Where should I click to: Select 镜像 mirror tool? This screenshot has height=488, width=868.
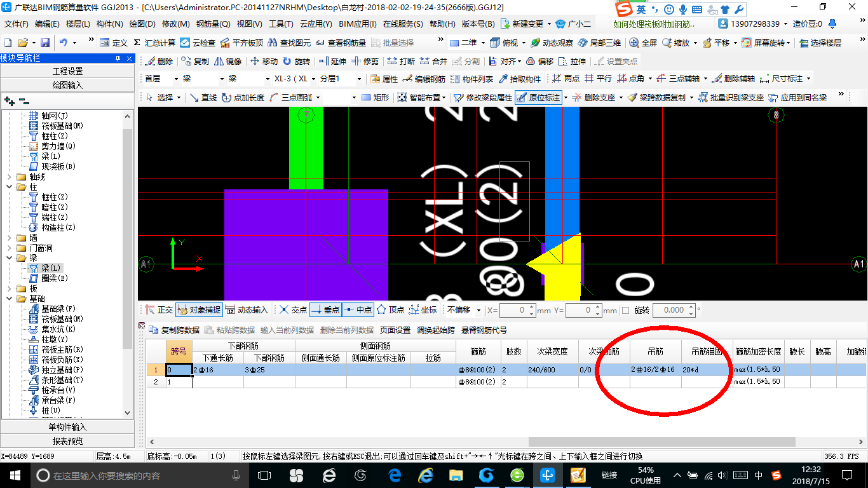click(228, 61)
